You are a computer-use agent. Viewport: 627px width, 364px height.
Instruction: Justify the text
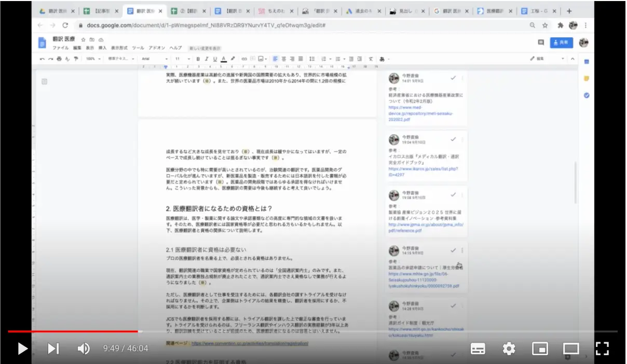click(x=301, y=59)
